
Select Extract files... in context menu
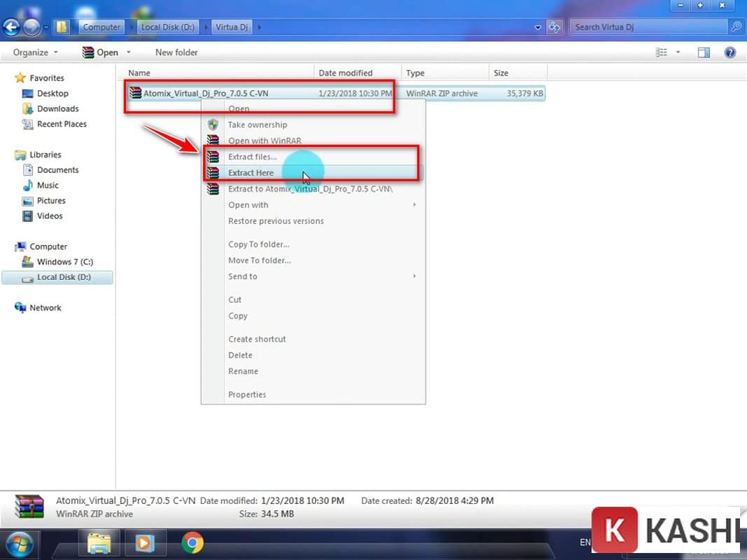[x=252, y=157]
